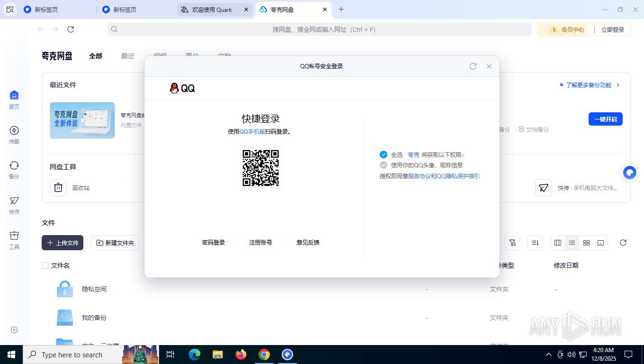Open 意见反馈 in QQ dialog

click(308, 242)
